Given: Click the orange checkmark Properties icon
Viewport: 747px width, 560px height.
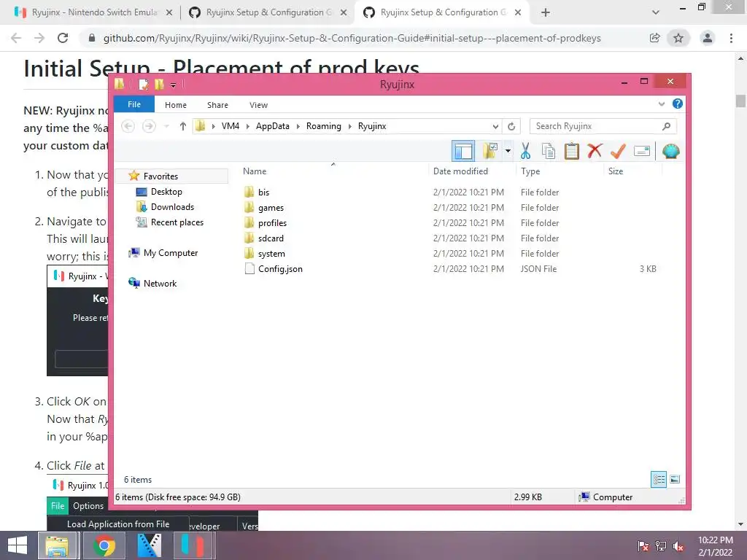Looking at the screenshot, I should point(618,152).
